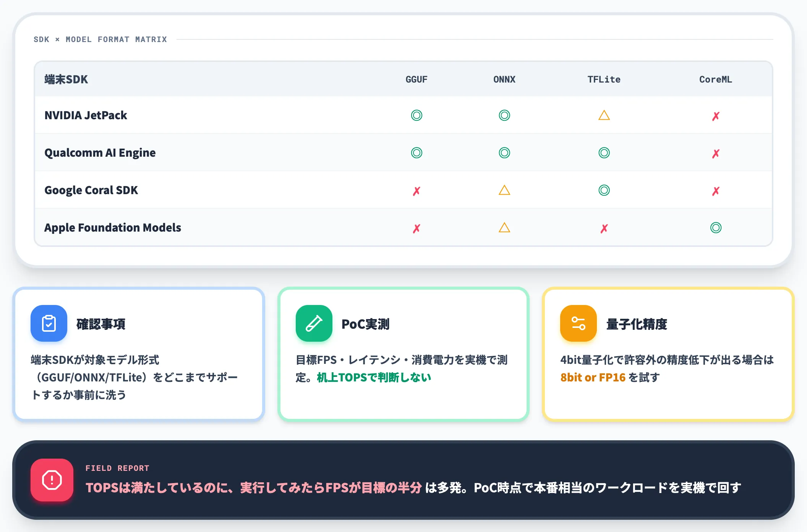The image size is (807, 532).
Task: Select the Google Coral SDK row label
Action: [91, 190]
